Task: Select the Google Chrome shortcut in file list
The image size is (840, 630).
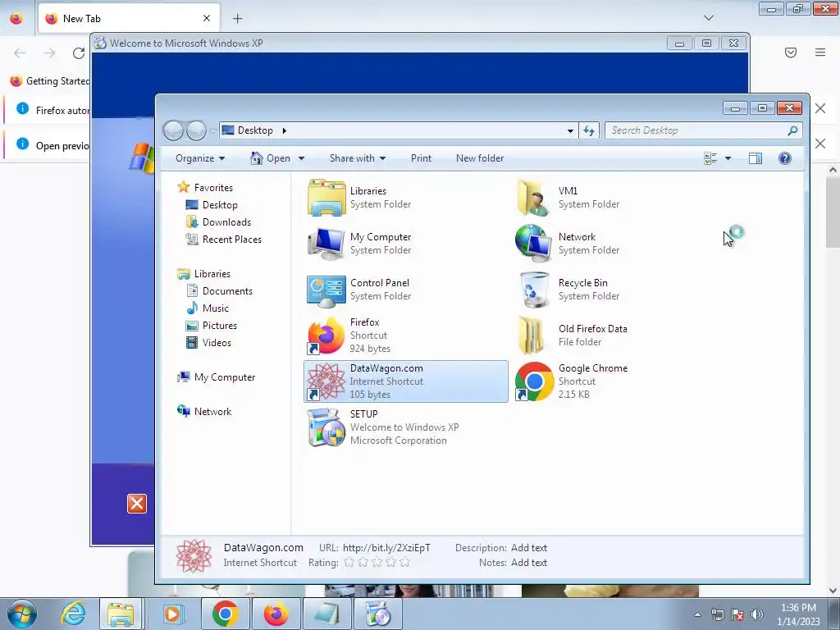Action: click(x=571, y=381)
